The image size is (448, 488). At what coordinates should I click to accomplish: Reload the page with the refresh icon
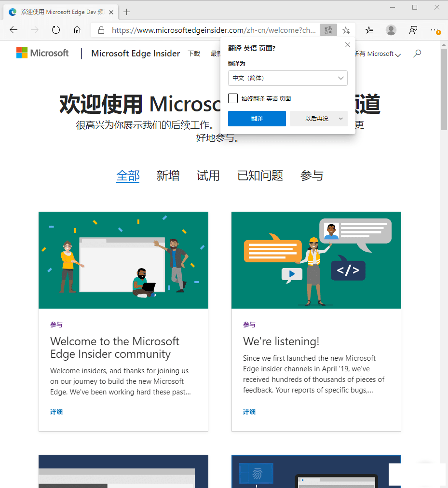[56, 30]
